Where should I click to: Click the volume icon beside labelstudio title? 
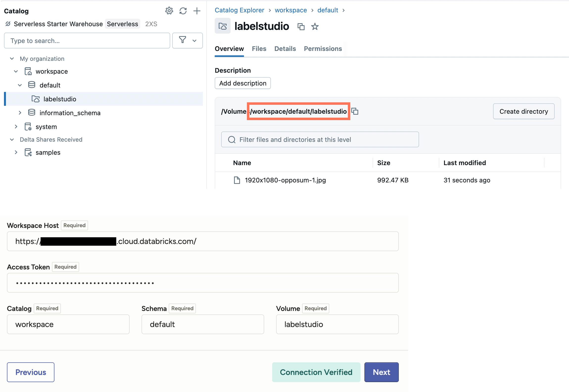222,26
